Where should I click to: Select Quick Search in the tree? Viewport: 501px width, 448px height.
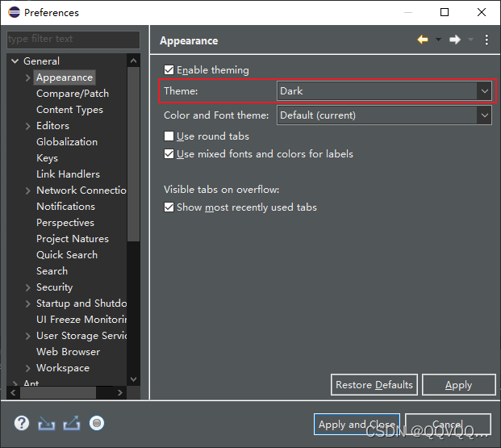(x=67, y=255)
